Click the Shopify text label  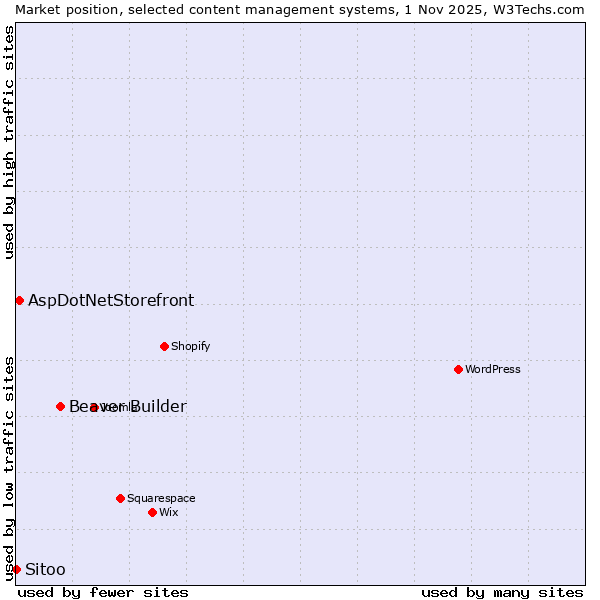(x=190, y=346)
